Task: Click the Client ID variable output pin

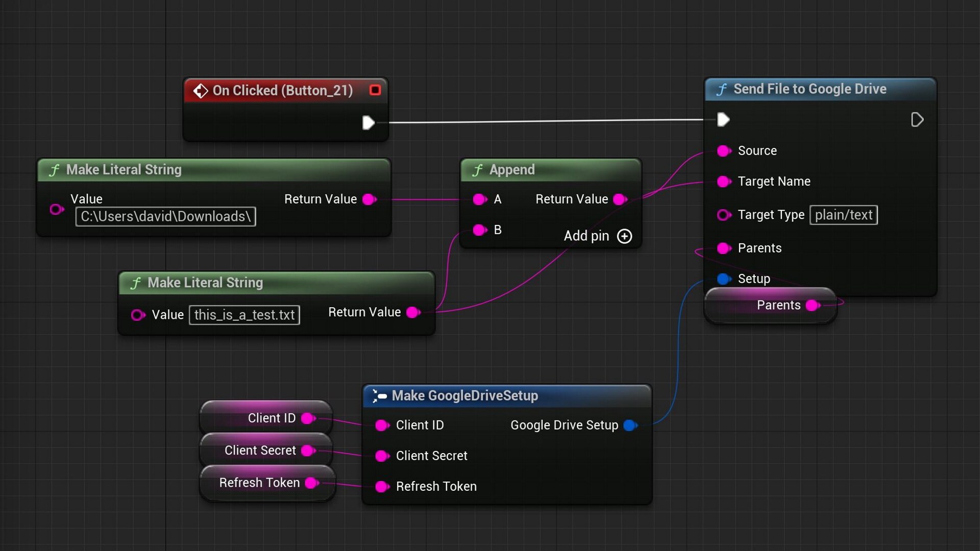Action: click(x=308, y=418)
